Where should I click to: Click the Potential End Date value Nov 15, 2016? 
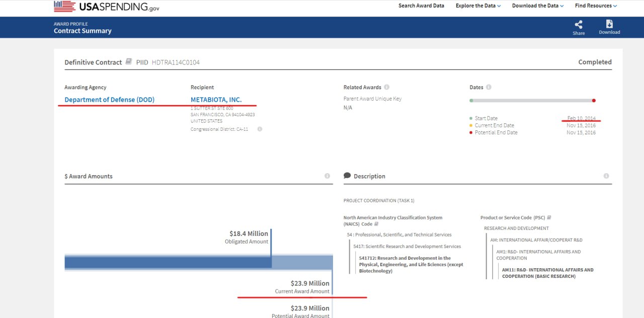(581, 132)
